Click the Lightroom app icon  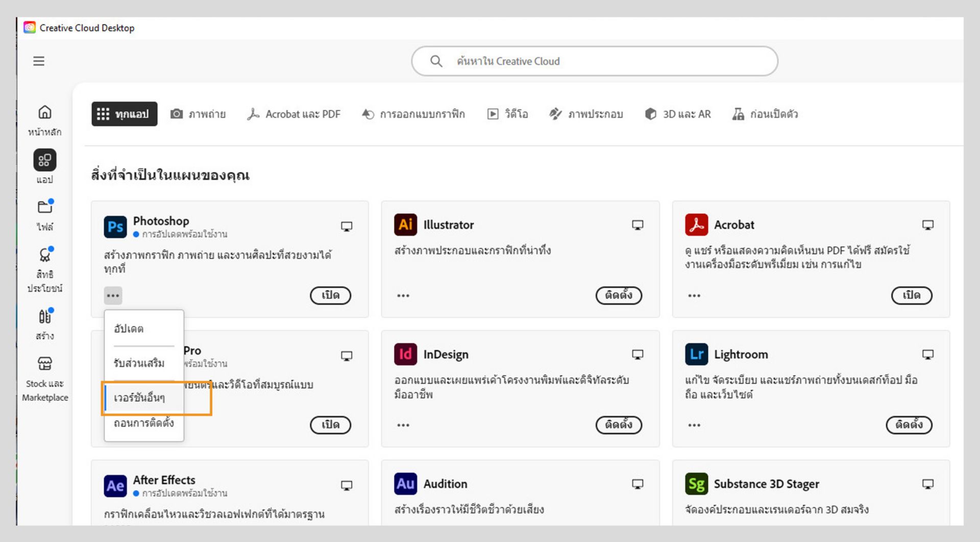click(x=696, y=355)
